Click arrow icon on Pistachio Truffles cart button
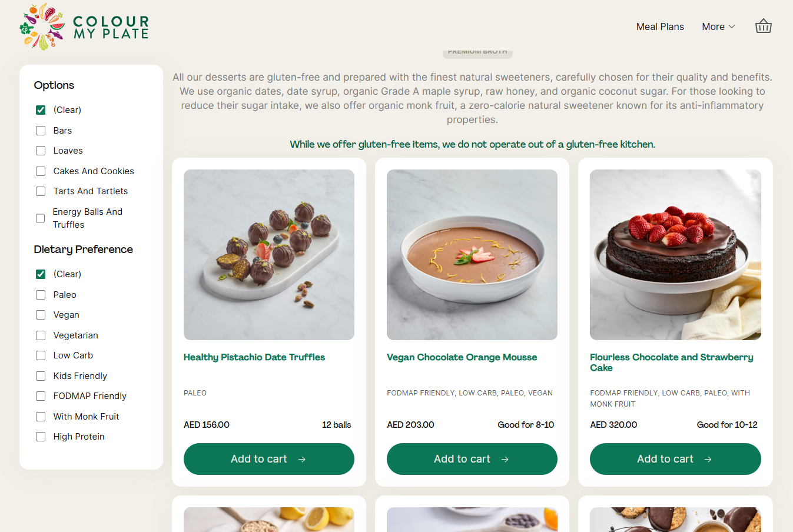Image resolution: width=793 pixels, height=532 pixels. click(x=301, y=459)
